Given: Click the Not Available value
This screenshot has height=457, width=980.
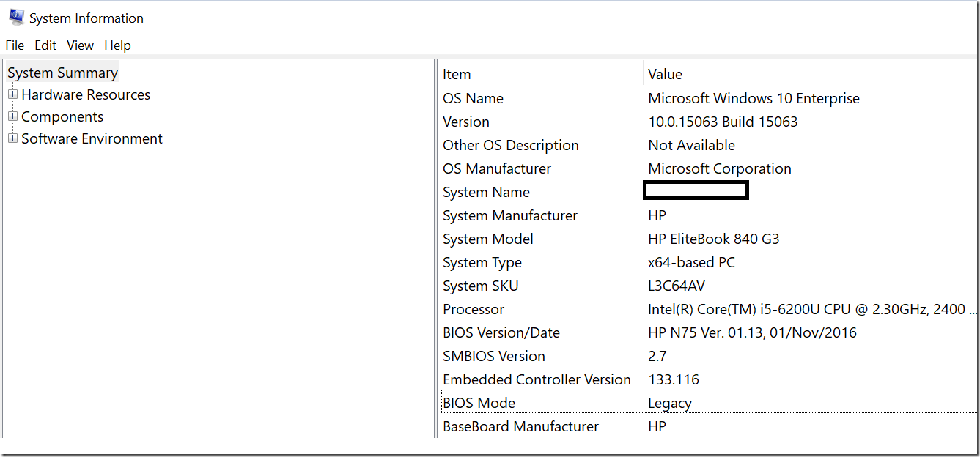Looking at the screenshot, I should 691,146.
